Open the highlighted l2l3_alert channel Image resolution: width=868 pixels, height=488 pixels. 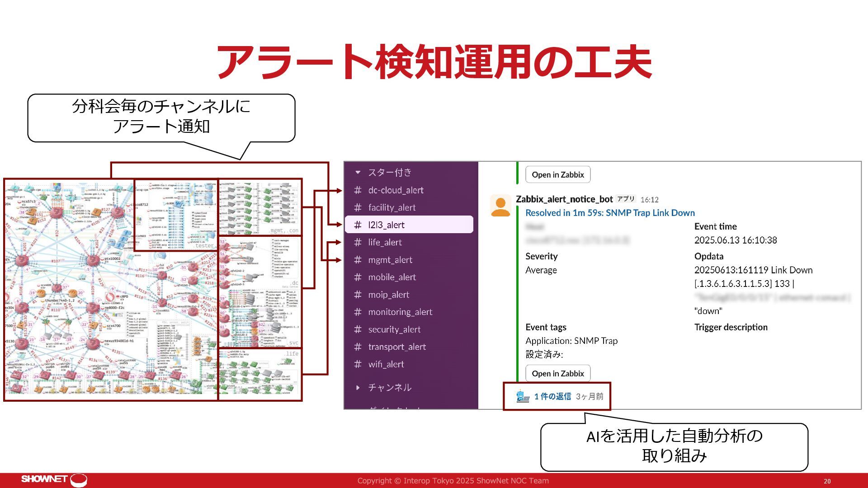point(386,225)
